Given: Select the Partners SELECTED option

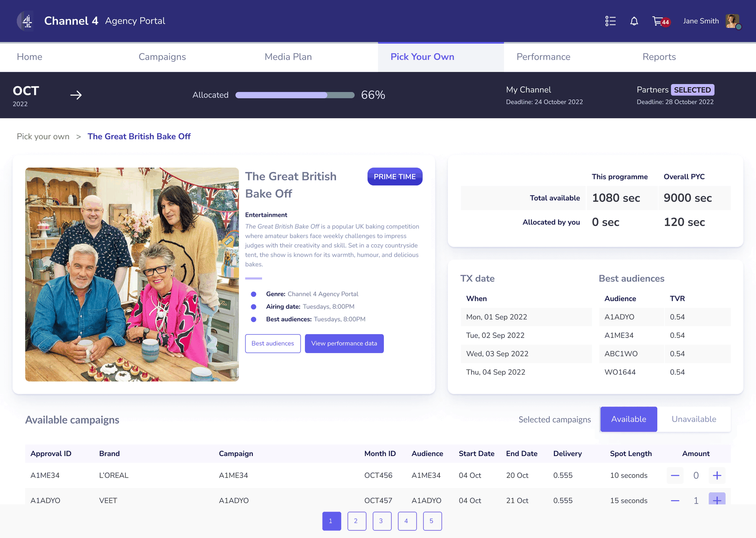Looking at the screenshot, I should (675, 95).
